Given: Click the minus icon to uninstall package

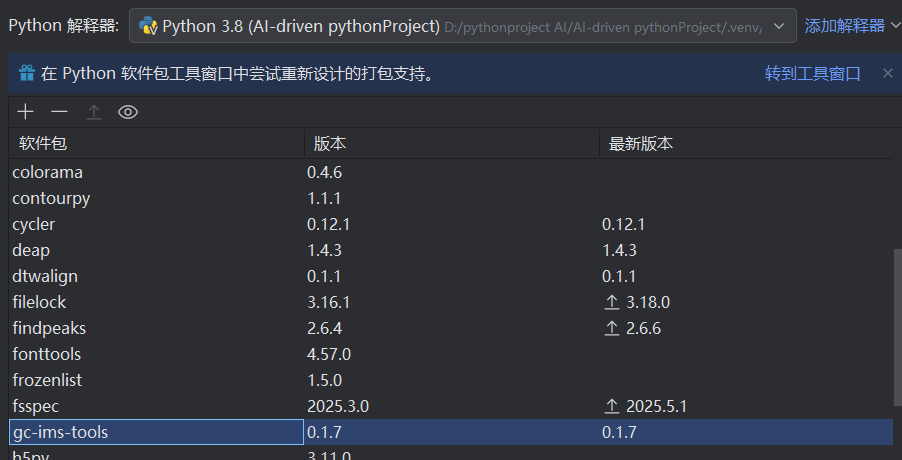Looking at the screenshot, I should [x=59, y=112].
